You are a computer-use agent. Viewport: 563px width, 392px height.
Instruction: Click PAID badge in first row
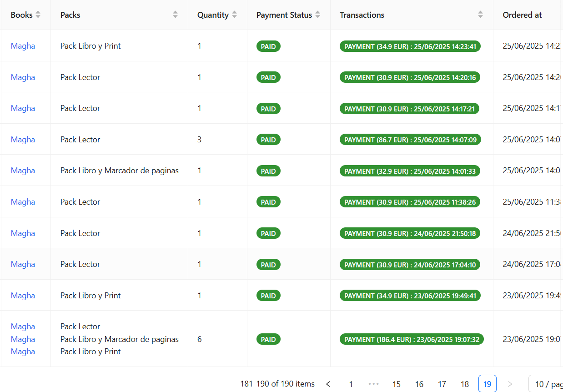(268, 46)
